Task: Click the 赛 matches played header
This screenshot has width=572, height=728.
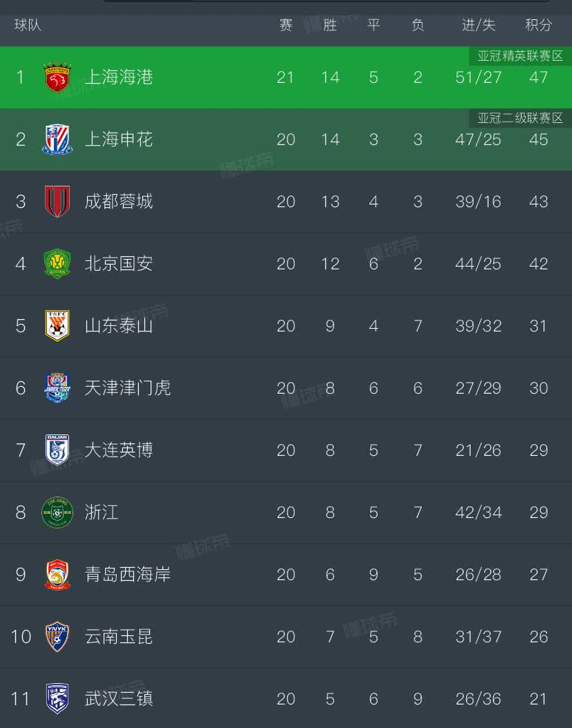Action: [286, 26]
